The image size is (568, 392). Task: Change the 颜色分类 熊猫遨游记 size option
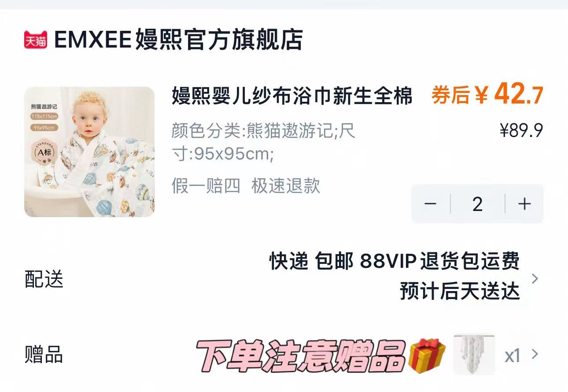263,142
